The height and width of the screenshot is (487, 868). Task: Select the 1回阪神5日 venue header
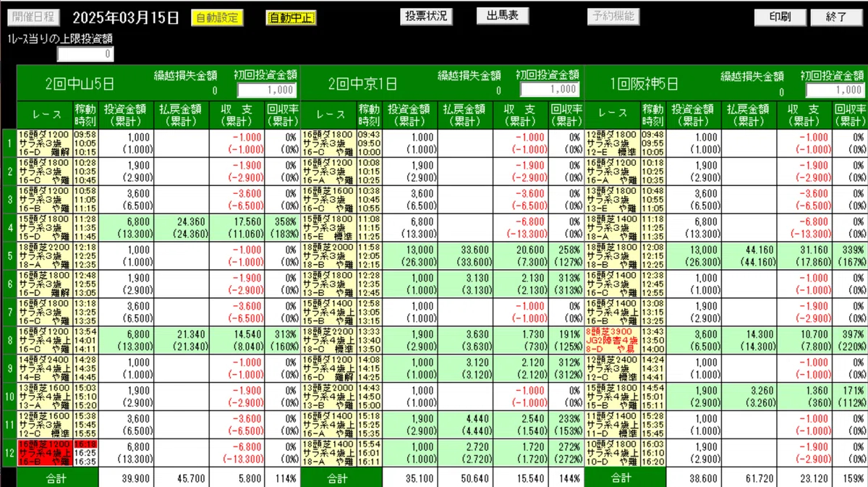[645, 83]
